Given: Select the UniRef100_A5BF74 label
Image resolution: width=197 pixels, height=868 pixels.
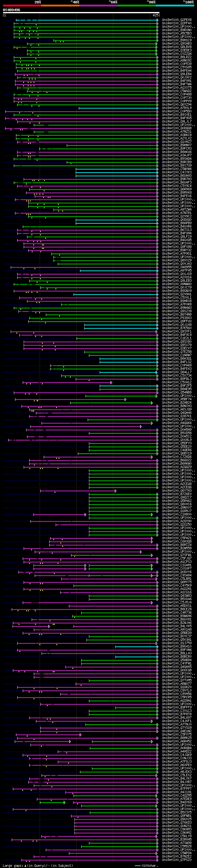Looking at the screenshot, I should (x=176, y=399).
